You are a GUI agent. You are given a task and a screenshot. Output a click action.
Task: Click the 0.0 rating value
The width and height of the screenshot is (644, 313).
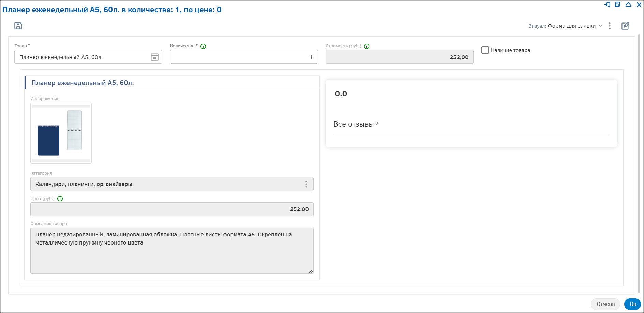341,94
